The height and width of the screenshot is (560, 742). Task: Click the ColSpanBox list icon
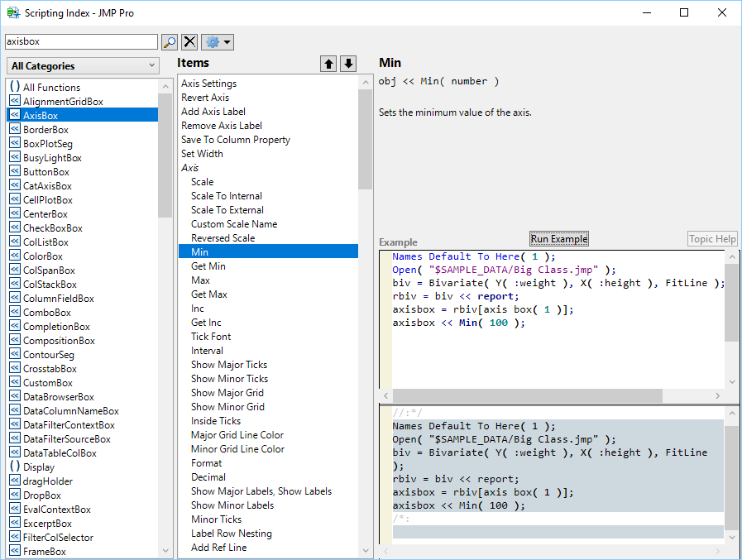point(15,270)
